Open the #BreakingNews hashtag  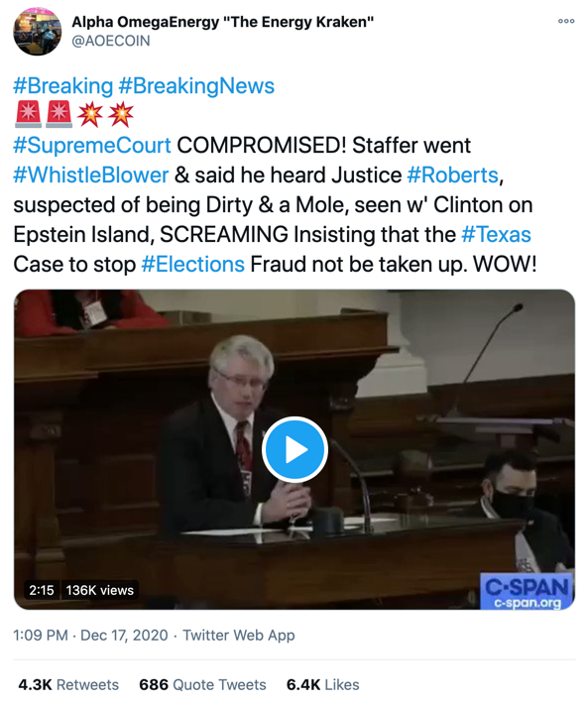coord(196,85)
